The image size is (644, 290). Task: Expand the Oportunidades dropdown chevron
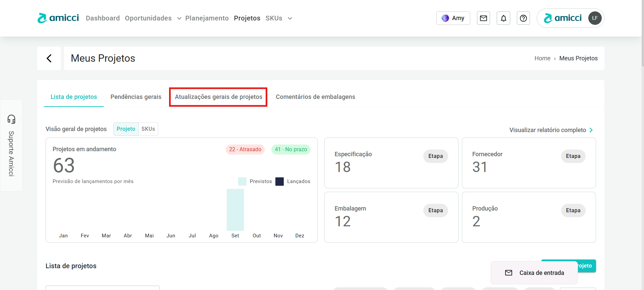179,18
